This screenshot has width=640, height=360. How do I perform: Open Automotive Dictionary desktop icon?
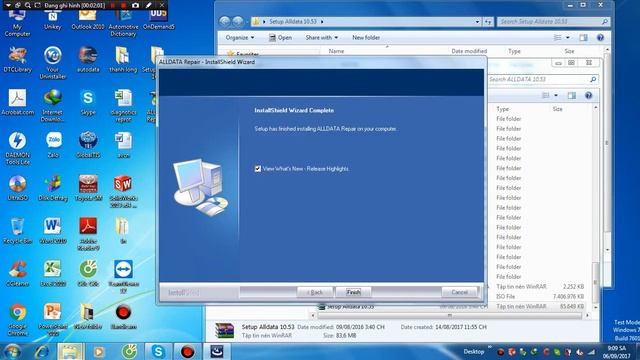coord(123,23)
